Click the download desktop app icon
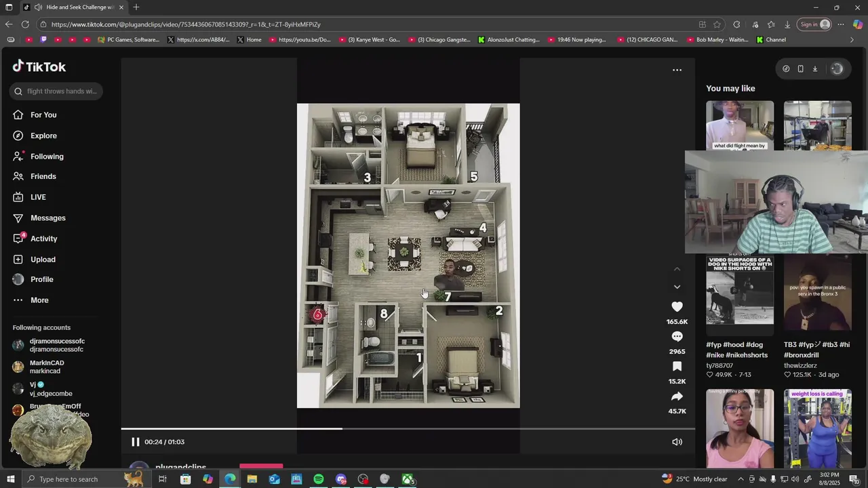The image size is (868, 488). tap(815, 68)
